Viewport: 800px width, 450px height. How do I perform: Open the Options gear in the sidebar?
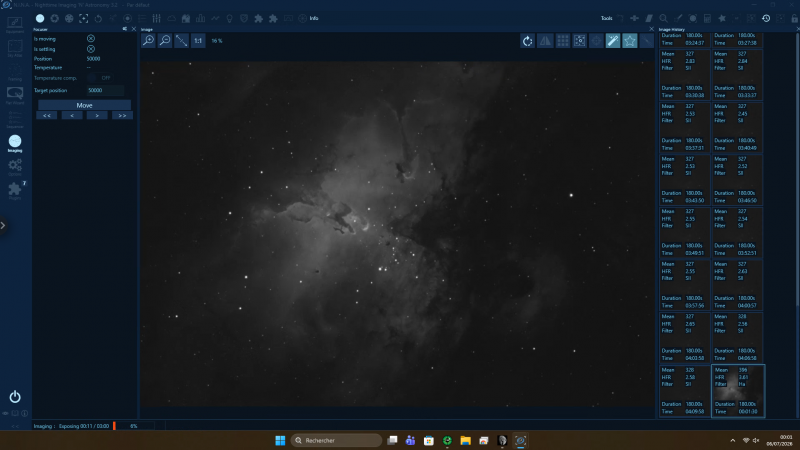15,167
